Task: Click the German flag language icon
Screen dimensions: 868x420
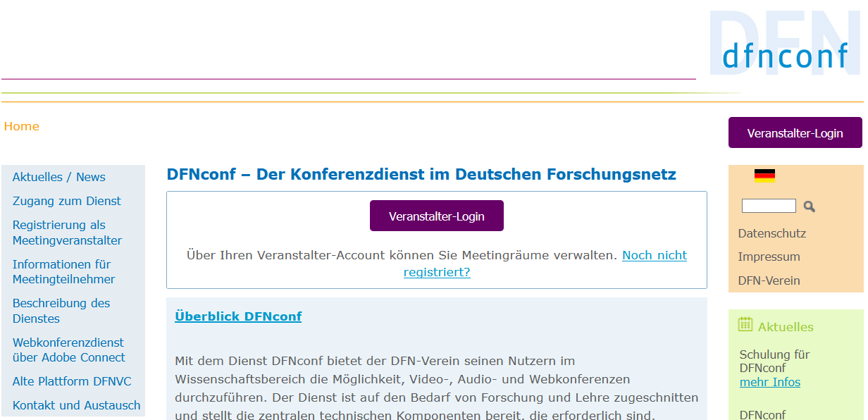Action: point(764,176)
